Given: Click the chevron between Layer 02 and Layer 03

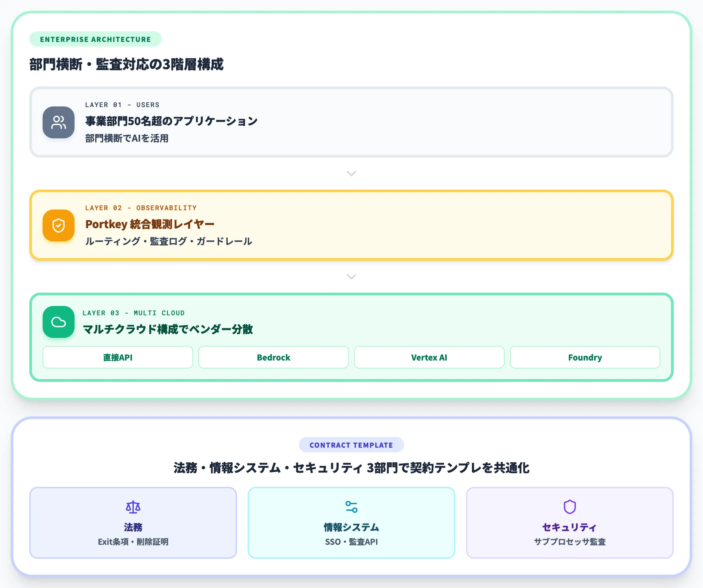Looking at the screenshot, I should click(351, 277).
